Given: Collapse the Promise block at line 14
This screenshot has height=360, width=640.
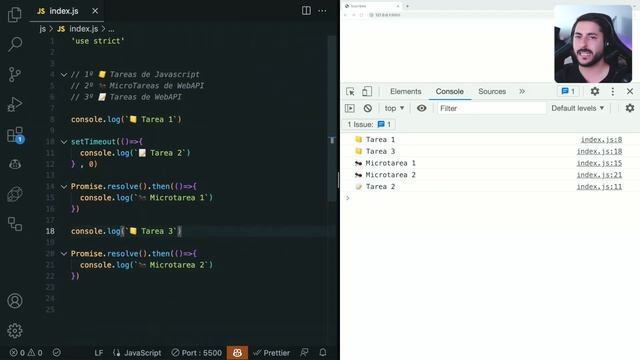Looking at the screenshot, I should point(64,187).
